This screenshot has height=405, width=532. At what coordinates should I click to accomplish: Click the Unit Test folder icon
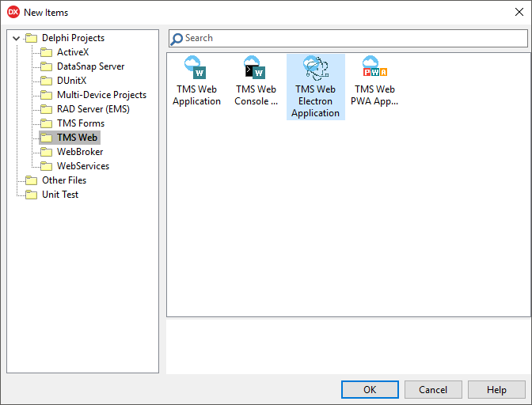pos(32,195)
